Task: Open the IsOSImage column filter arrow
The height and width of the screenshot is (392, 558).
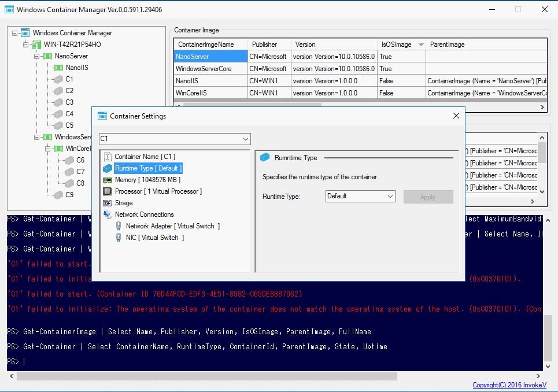Action: [x=421, y=45]
